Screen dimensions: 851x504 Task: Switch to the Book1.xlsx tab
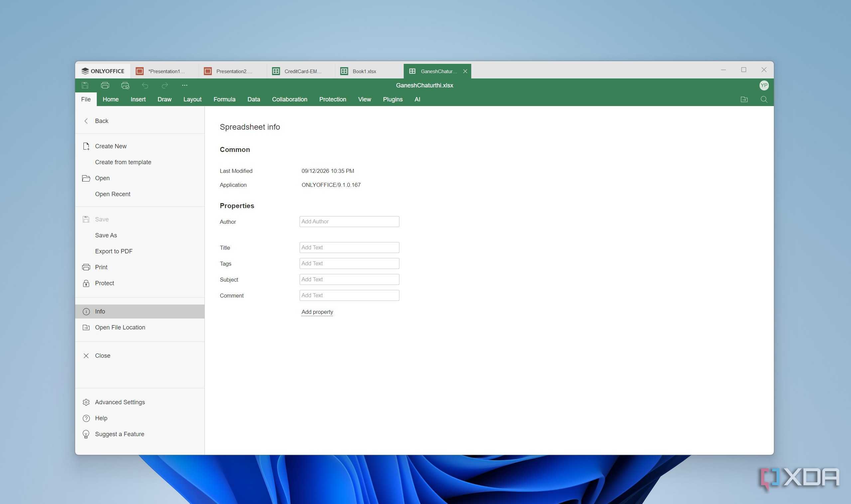coord(369,71)
